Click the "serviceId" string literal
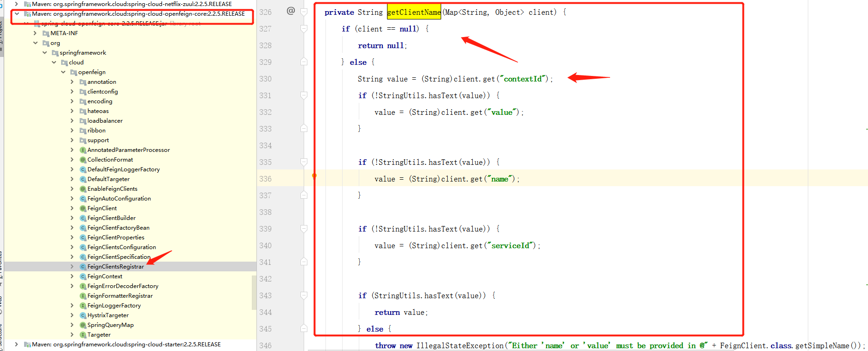 tap(511, 246)
